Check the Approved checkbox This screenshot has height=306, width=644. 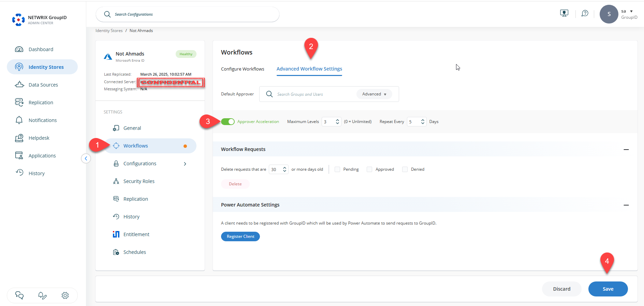click(x=369, y=169)
